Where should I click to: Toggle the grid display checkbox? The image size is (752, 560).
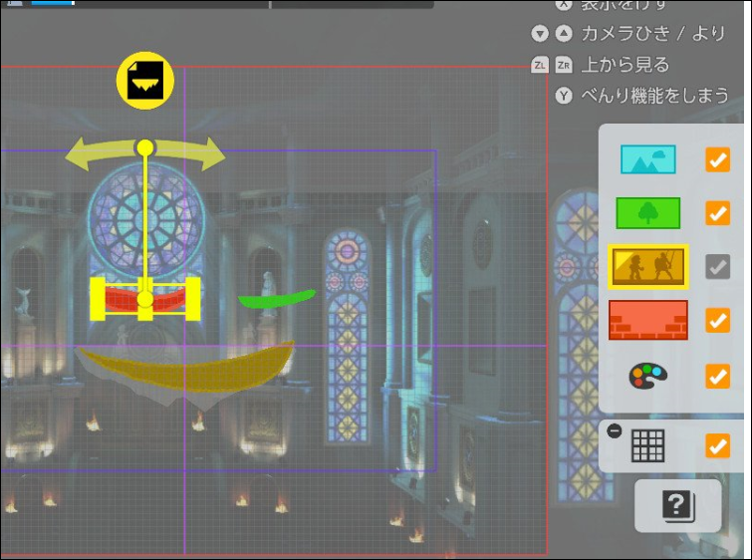pyautogui.click(x=717, y=445)
